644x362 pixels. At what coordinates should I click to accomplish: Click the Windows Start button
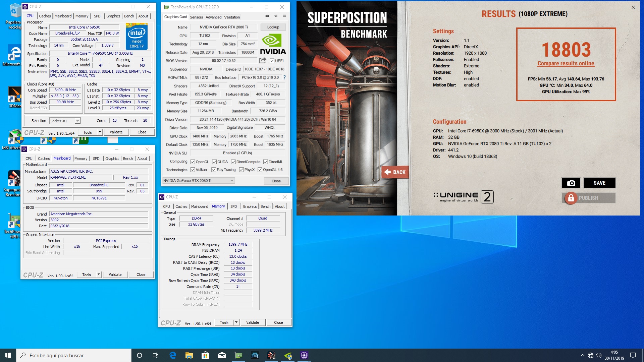pos(8,355)
